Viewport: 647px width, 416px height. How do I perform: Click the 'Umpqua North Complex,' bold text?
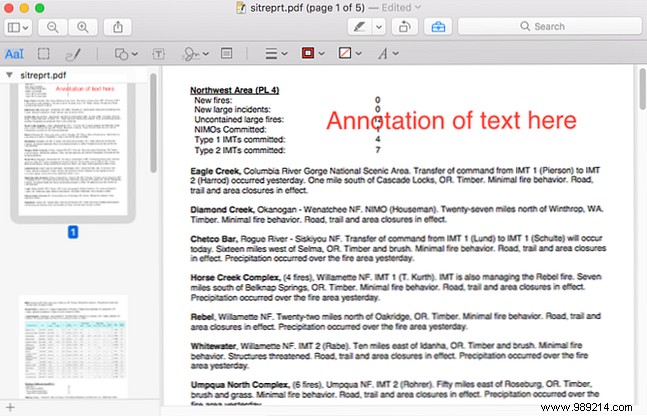click(240, 385)
